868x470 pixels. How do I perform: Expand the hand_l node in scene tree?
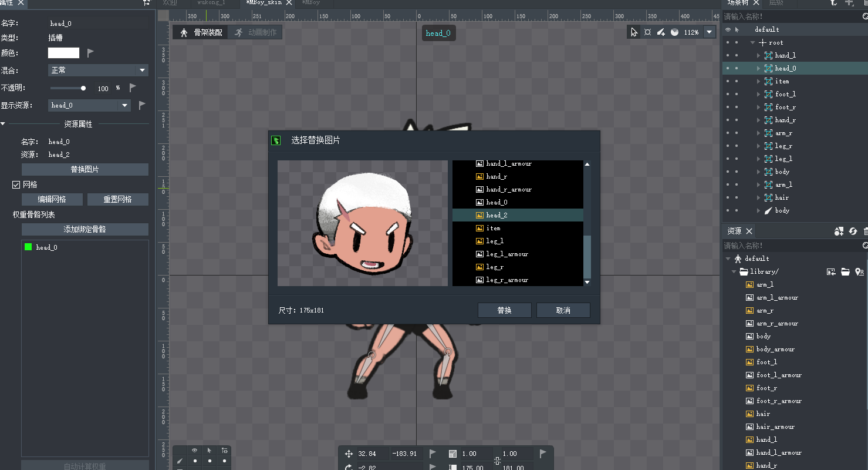(x=758, y=55)
